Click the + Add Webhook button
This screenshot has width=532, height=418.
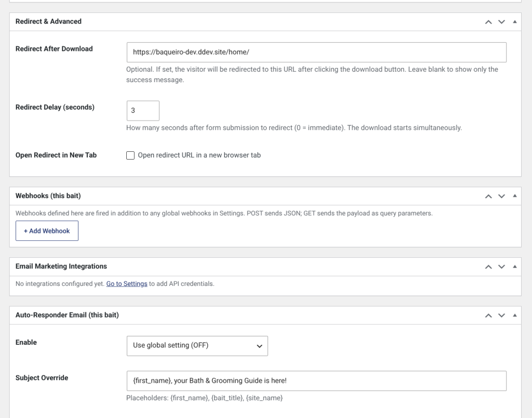point(47,231)
